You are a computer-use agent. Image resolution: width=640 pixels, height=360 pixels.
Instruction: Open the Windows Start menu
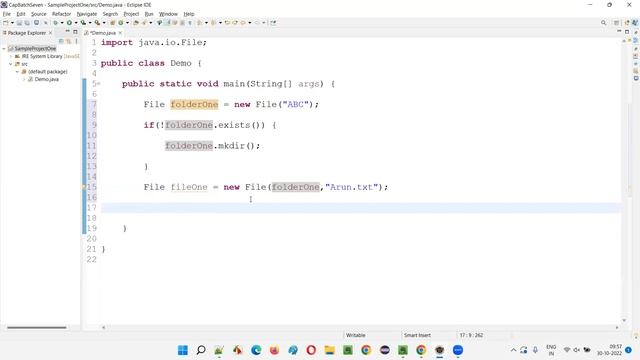click(183, 350)
